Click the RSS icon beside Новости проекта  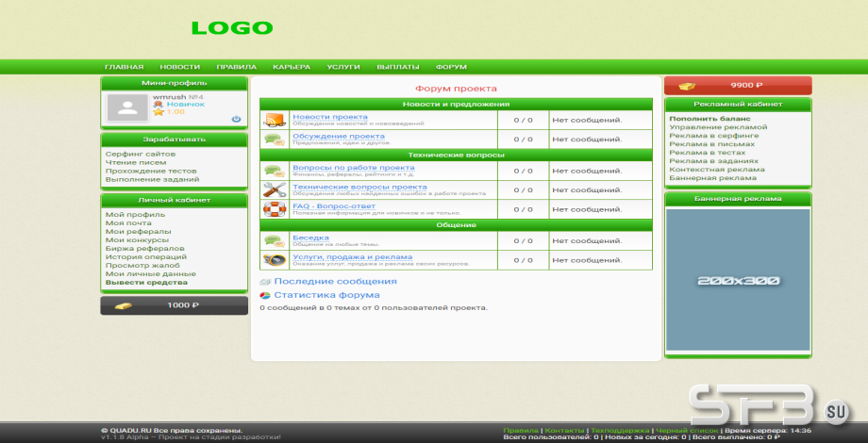click(x=275, y=120)
